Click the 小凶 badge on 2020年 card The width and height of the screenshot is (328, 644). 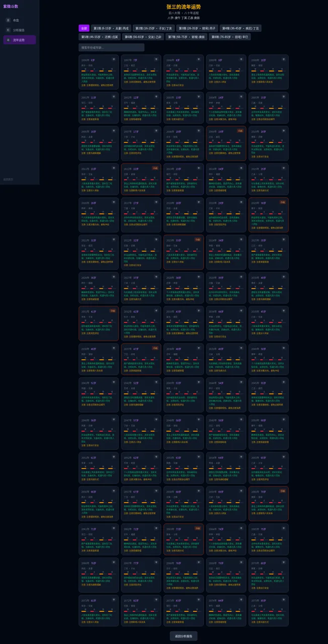click(283, 202)
